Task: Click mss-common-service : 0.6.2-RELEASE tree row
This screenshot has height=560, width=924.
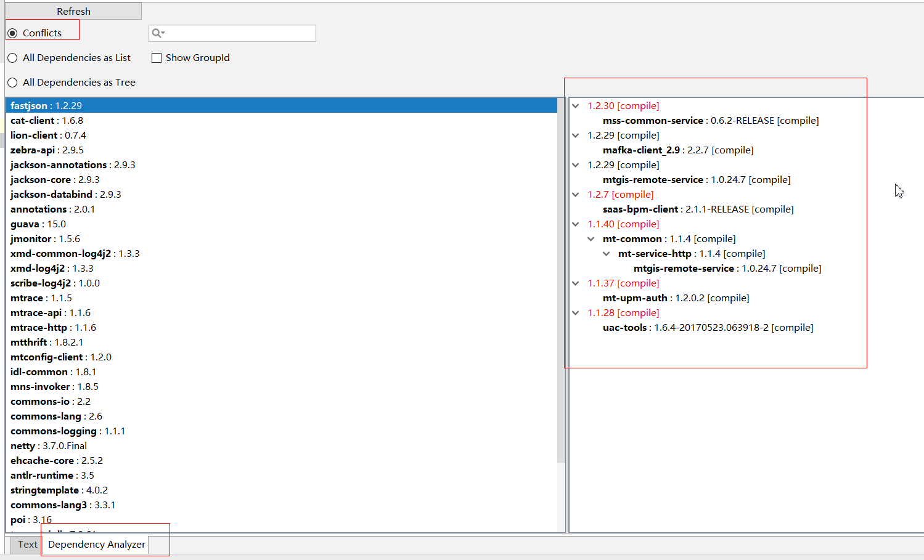Action: [711, 121]
